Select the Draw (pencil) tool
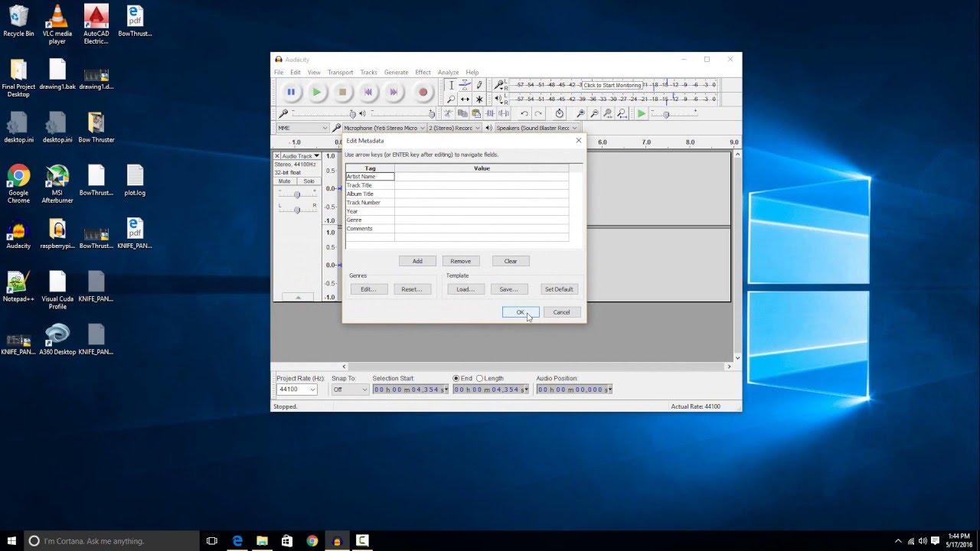Viewport: 980px width, 551px height. [x=479, y=85]
